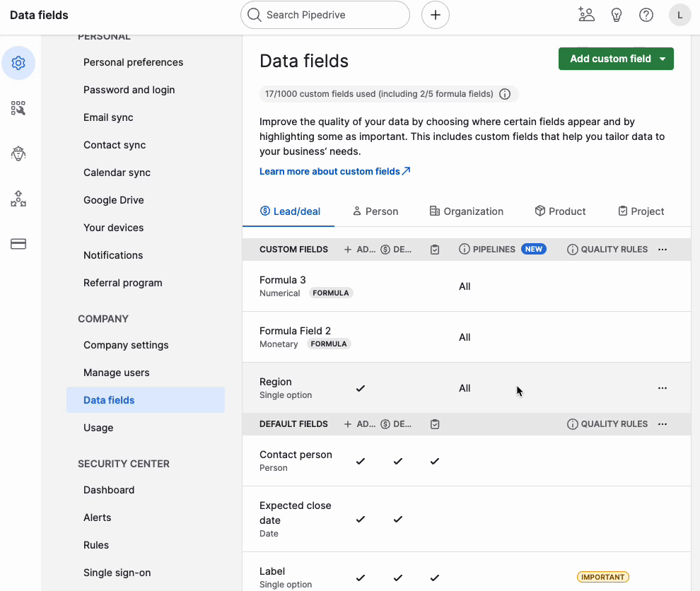Open Learn more about custom fields link
Viewport: 700px width, 591px height.
[335, 171]
